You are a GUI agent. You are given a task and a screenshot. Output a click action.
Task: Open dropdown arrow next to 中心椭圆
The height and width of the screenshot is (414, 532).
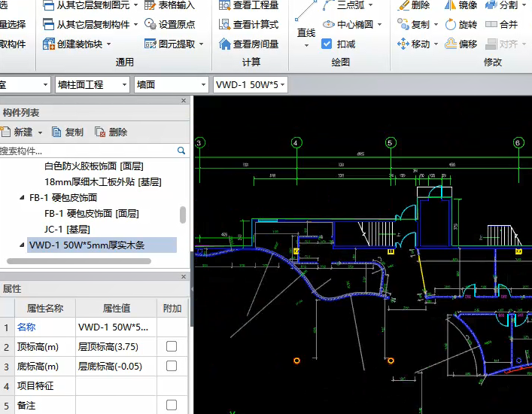[380, 24]
